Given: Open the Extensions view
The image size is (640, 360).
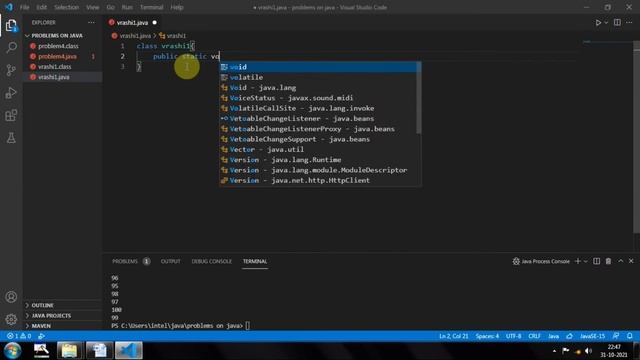Looking at the screenshot, I should [x=11, y=116].
